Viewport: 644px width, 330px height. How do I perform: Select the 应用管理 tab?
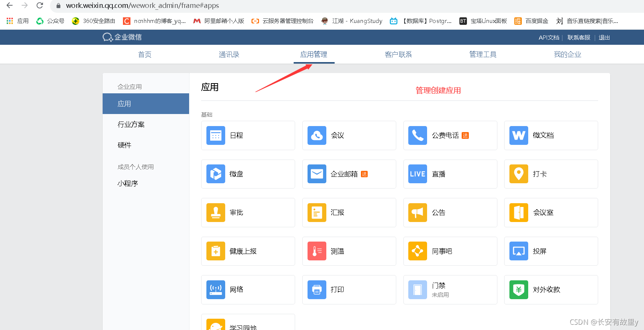tap(314, 55)
